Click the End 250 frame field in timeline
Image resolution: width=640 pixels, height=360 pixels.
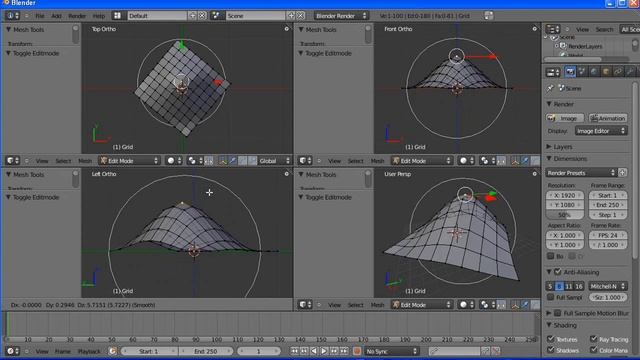click(206, 351)
